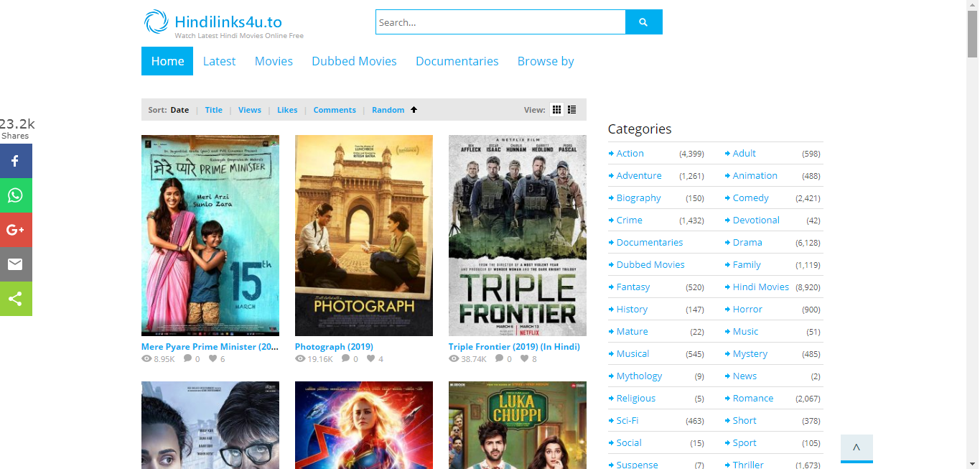
Task: Toggle sort direction arrow
Action: (x=414, y=110)
